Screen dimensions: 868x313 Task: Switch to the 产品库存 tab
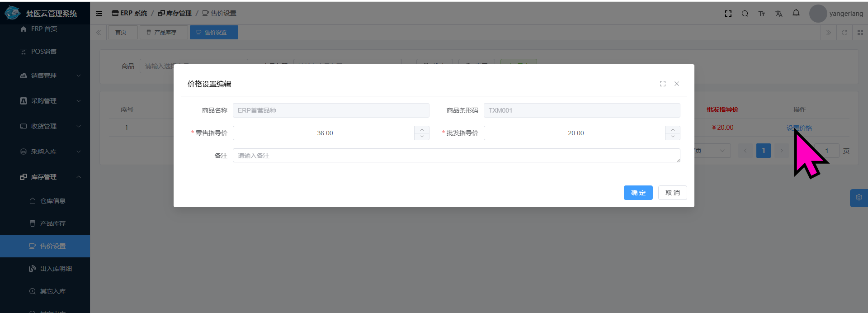[164, 33]
